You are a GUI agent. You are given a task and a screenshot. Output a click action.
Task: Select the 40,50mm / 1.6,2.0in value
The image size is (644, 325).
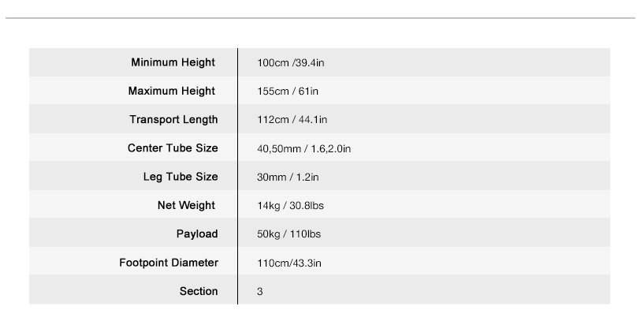tap(304, 149)
